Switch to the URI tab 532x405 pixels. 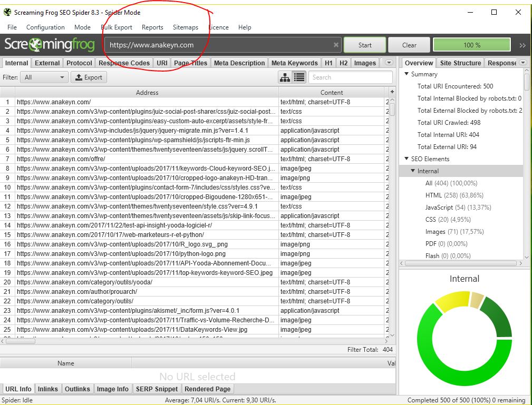[x=162, y=63]
